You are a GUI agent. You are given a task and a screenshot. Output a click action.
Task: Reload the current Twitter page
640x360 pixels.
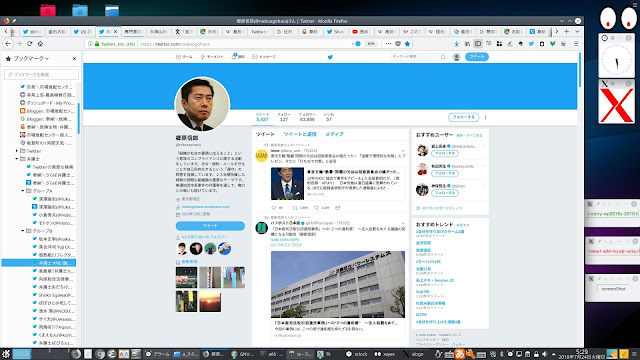pyautogui.click(x=30, y=44)
